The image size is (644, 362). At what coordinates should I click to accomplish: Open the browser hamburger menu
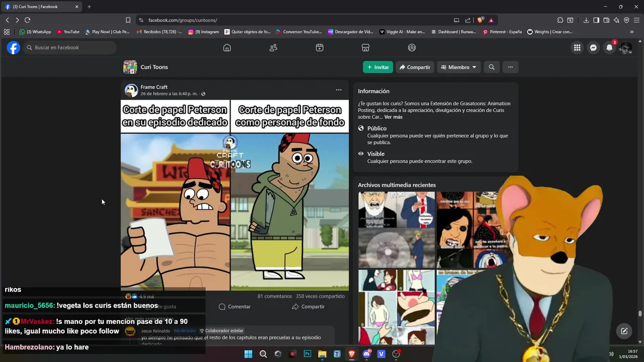click(636, 20)
